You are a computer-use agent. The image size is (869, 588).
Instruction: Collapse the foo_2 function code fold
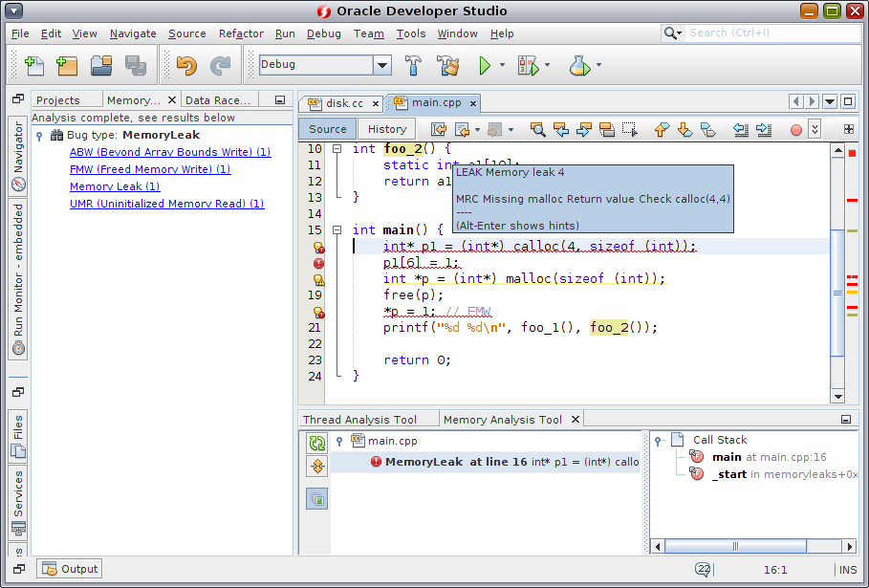(x=337, y=149)
